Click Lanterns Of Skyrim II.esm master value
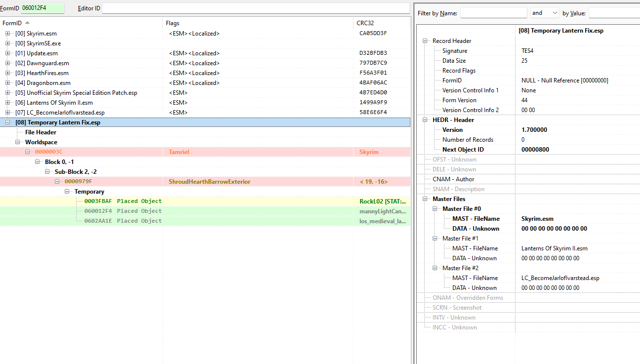 click(x=555, y=248)
